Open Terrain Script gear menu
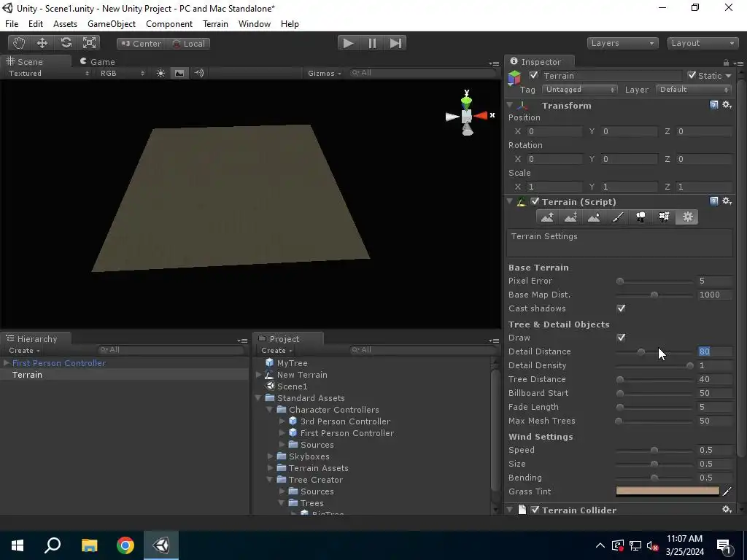747x560 pixels. (x=727, y=201)
